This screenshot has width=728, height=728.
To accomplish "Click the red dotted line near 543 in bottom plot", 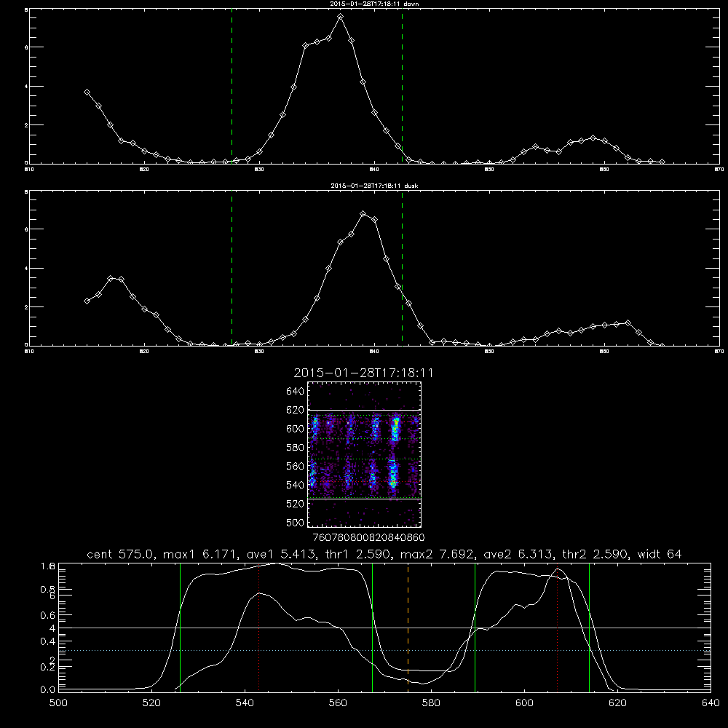I will coord(259,628).
